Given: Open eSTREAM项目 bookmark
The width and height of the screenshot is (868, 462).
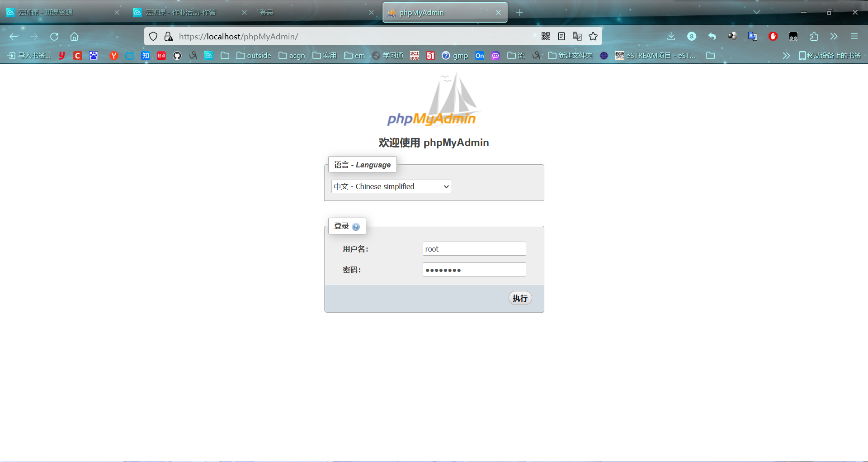Looking at the screenshot, I should tap(656, 56).
